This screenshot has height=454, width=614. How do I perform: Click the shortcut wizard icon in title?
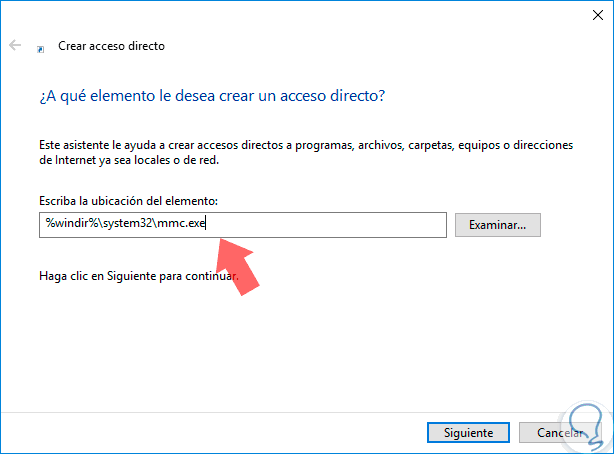click(40, 47)
